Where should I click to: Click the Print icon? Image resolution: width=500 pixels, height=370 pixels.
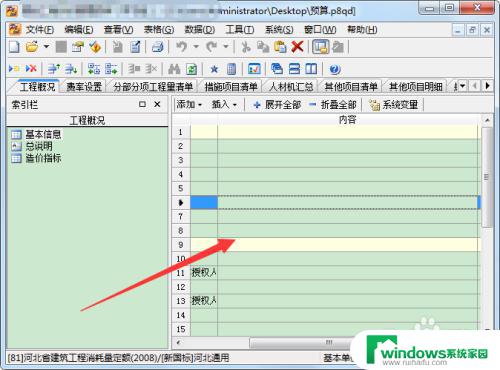tap(157, 47)
